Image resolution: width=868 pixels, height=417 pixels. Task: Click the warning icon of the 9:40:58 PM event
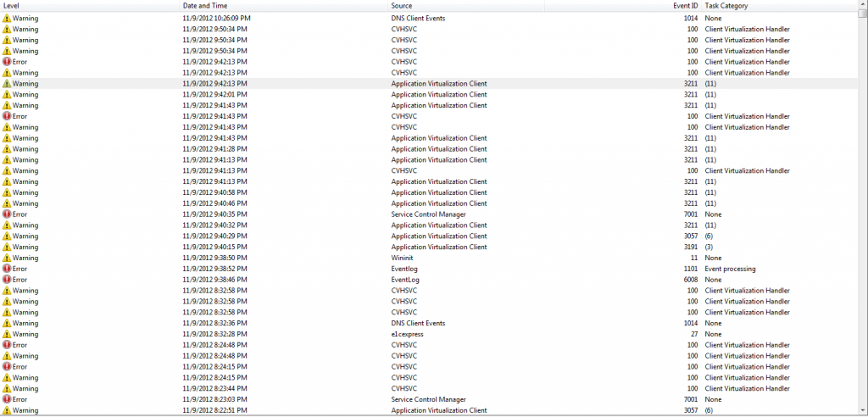point(7,192)
